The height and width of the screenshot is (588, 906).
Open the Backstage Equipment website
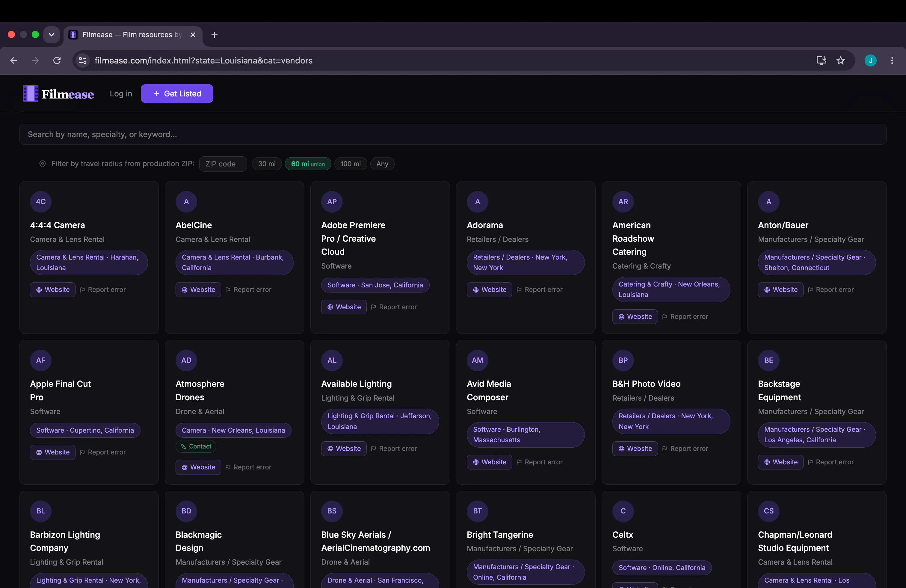(x=781, y=462)
